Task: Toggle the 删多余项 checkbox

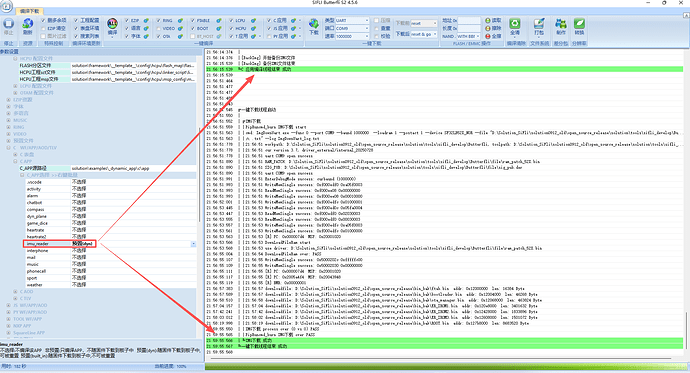Action: [x=43, y=20]
